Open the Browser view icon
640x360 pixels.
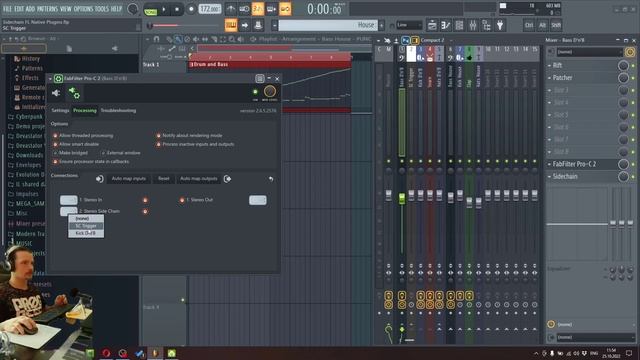pyautogui.click(x=486, y=25)
